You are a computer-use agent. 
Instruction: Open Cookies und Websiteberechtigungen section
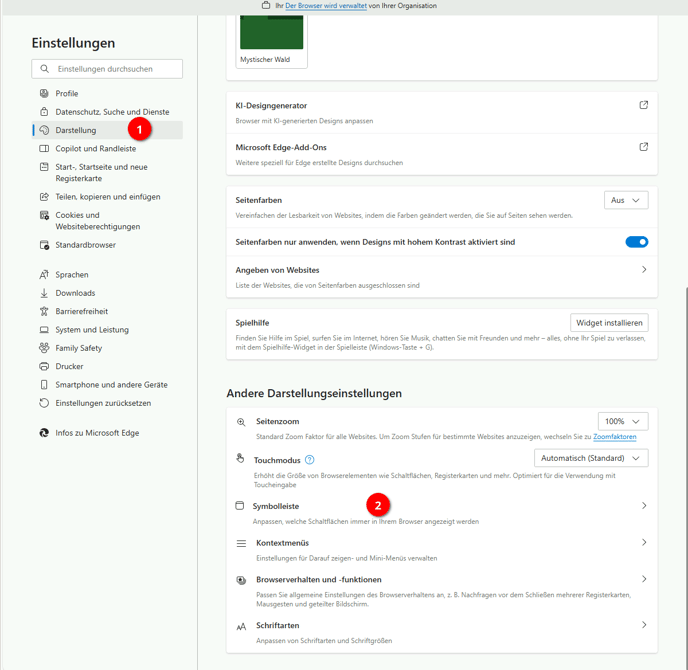(107, 221)
